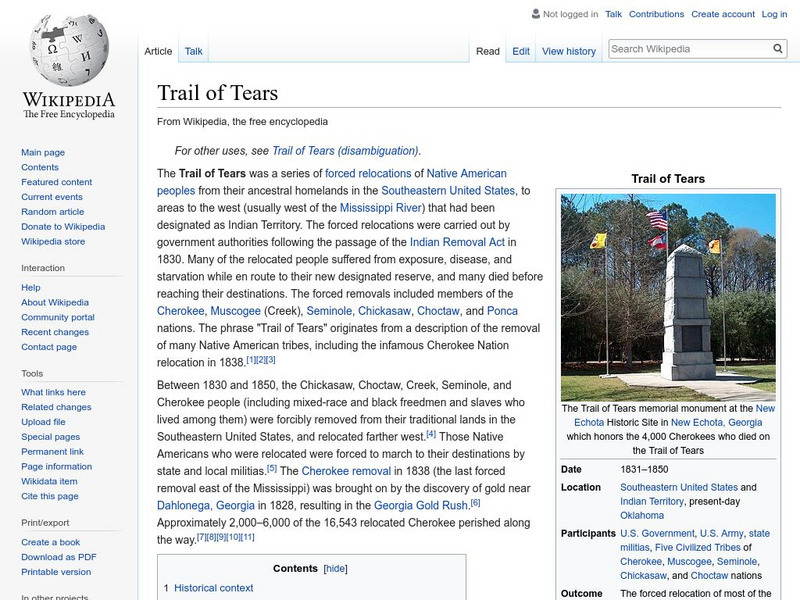Open New Echota, Georgia link in caption
The height and width of the screenshot is (600, 800).
coord(716,422)
